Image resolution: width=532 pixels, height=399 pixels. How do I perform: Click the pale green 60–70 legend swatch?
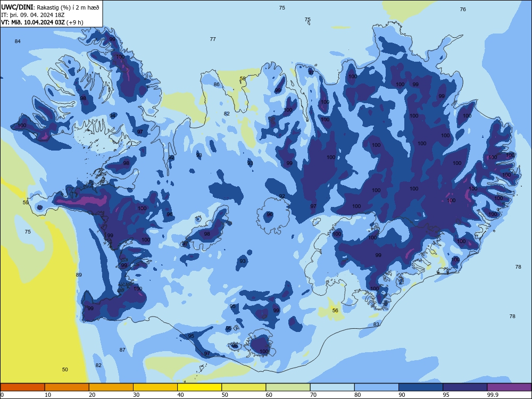click(288, 387)
